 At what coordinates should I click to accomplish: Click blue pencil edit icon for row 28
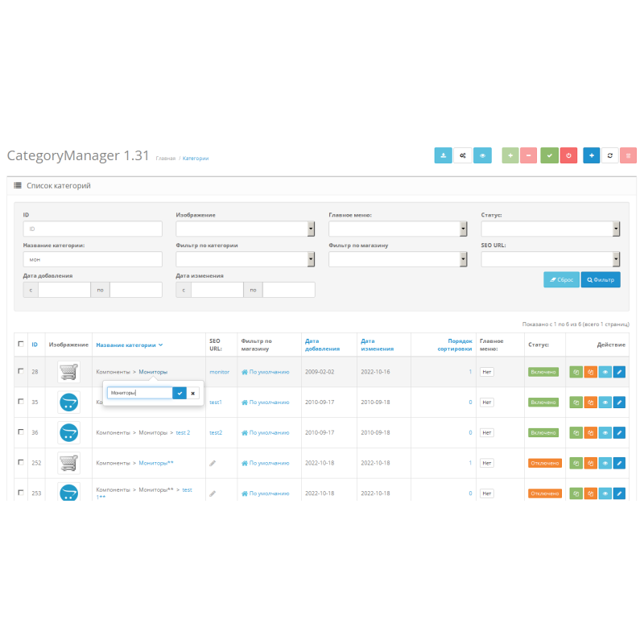pos(619,372)
